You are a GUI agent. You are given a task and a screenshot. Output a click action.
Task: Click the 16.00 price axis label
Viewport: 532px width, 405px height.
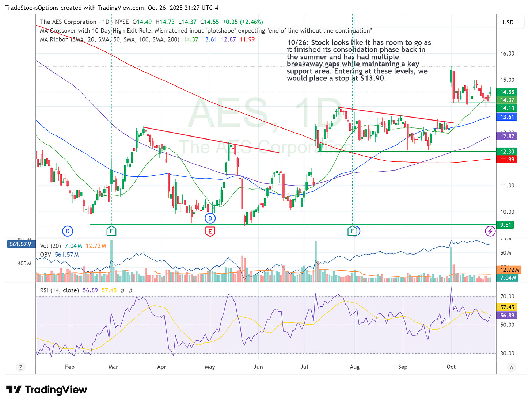(507, 53)
